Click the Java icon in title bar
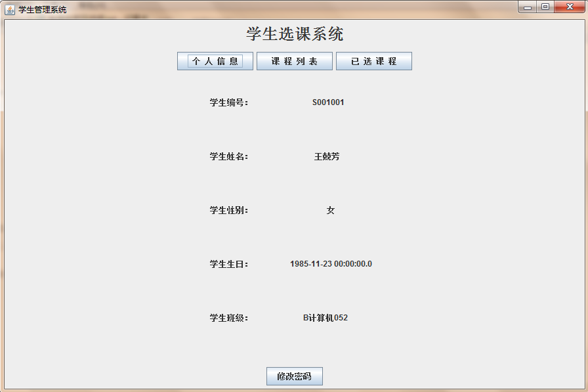This screenshot has width=588, height=392. point(10,9)
